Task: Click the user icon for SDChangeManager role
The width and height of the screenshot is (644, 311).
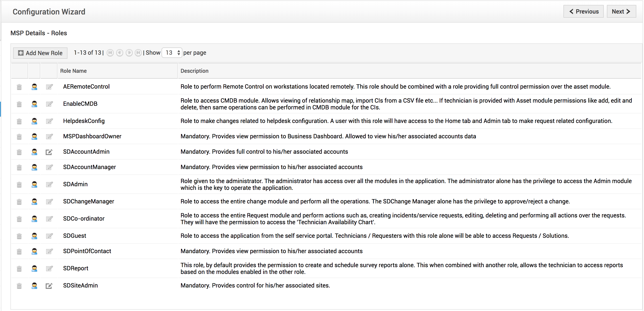Action: pyautogui.click(x=34, y=202)
